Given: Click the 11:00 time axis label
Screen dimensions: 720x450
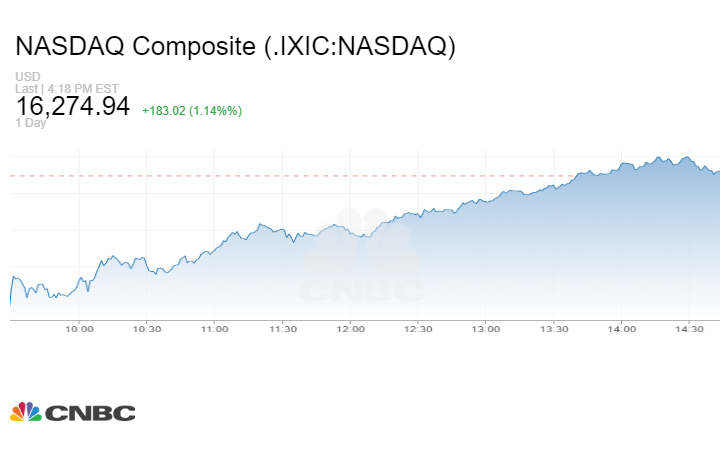Looking at the screenshot, I should (214, 329).
